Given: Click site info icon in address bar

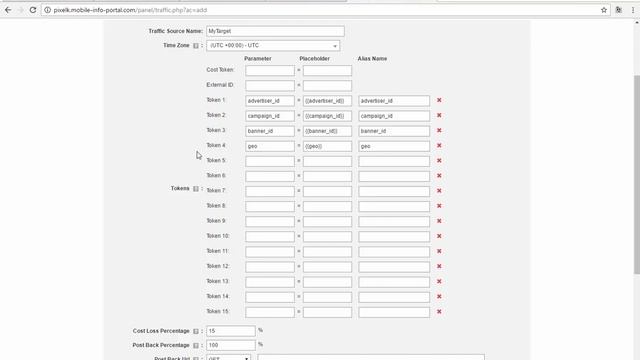Looking at the screenshot, I should click(x=47, y=10).
